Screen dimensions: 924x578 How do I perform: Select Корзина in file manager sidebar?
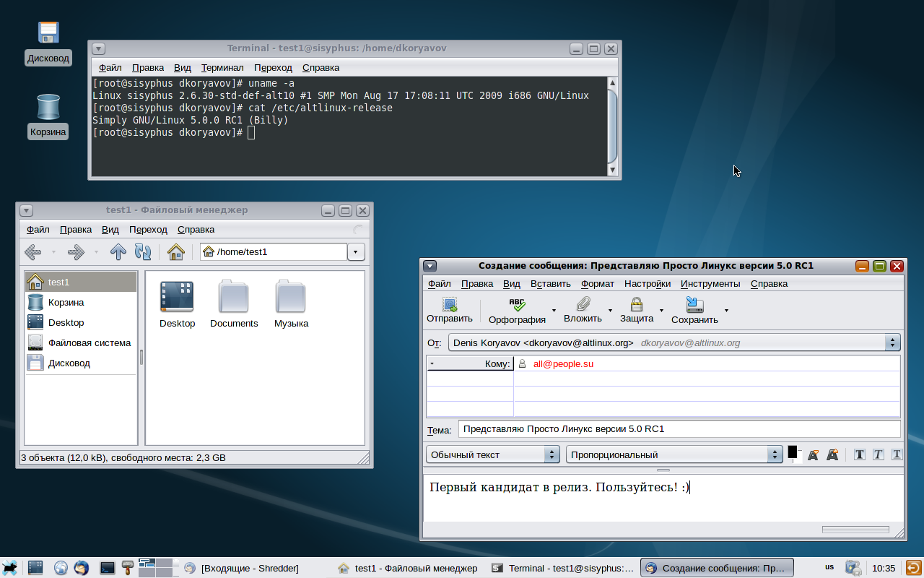coord(81,302)
